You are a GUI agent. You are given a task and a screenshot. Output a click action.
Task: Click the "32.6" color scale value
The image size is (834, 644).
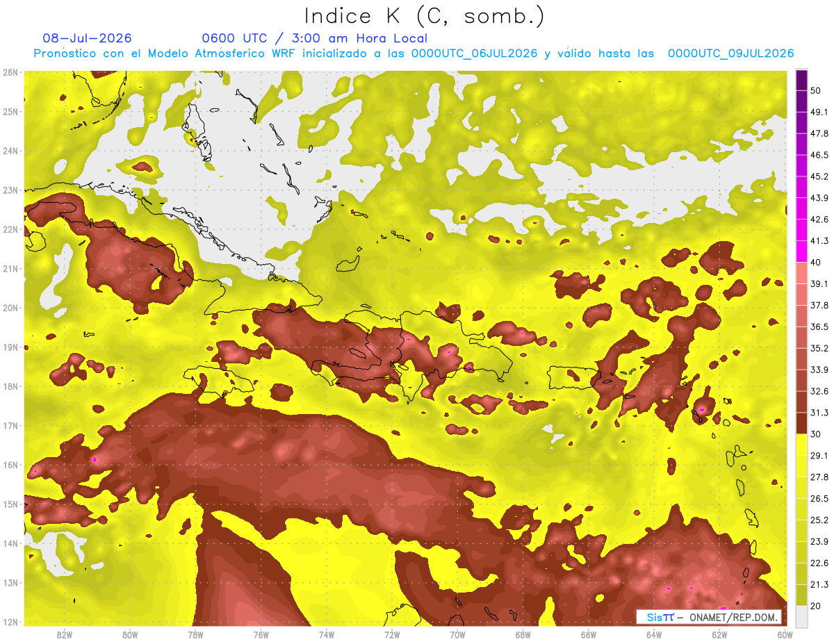click(819, 391)
